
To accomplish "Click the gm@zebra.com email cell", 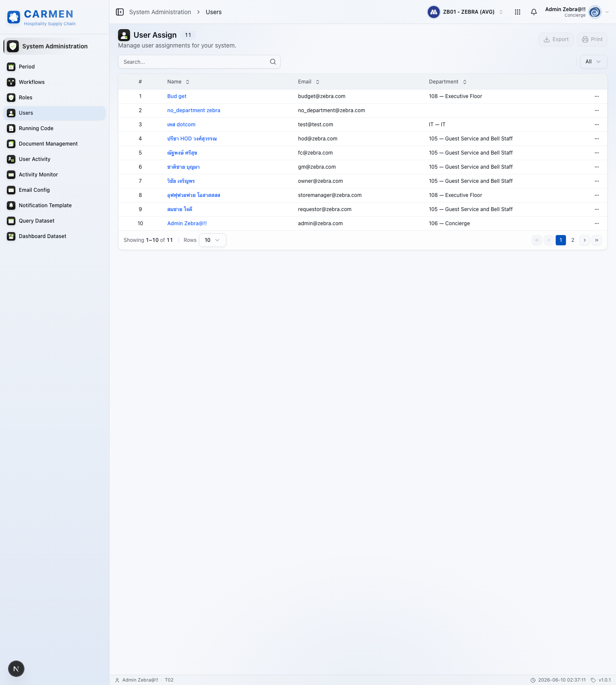I will (x=317, y=167).
